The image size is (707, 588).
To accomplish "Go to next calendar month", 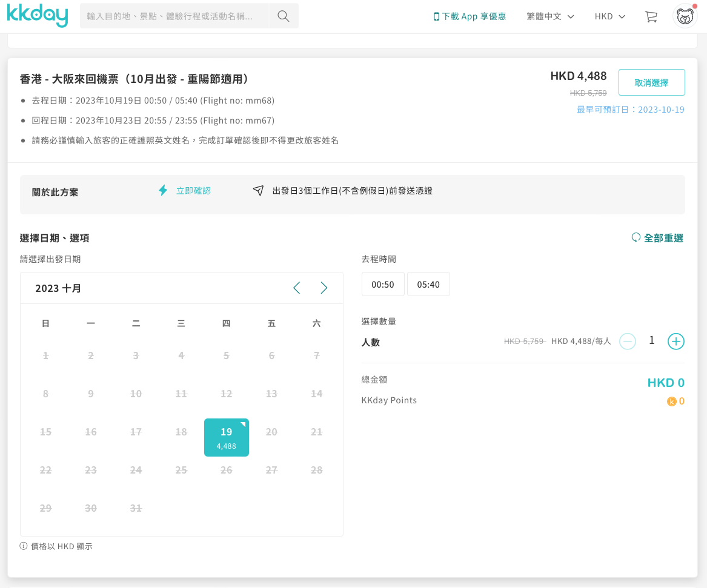I will [324, 288].
